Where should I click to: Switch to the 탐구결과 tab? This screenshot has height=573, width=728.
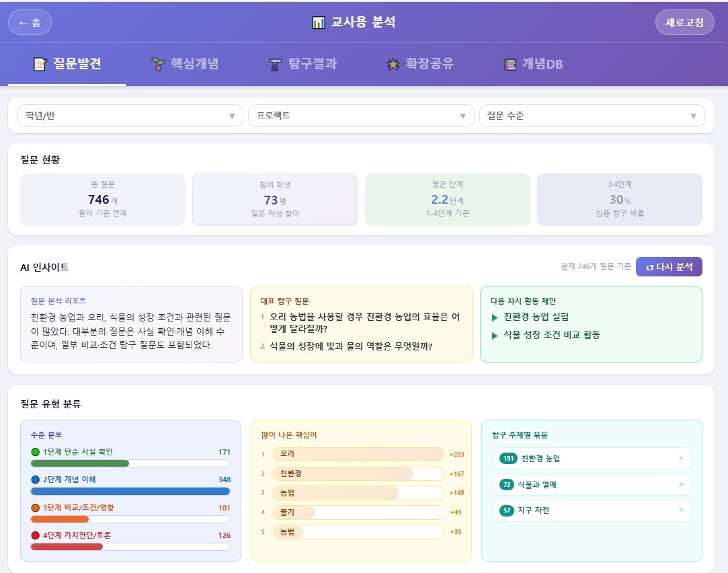[x=302, y=64]
